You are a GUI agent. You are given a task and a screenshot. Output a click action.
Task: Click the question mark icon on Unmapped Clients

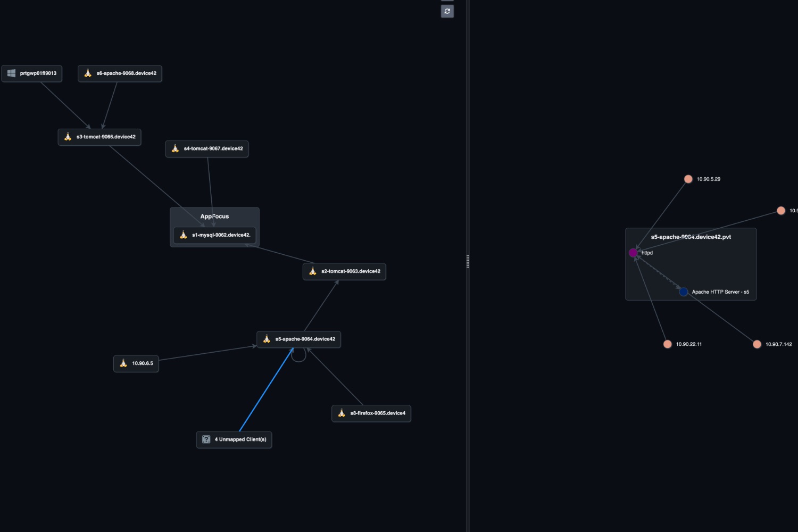[206, 439]
